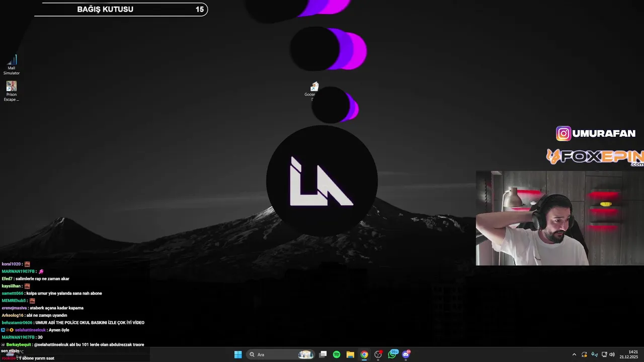The height and width of the screenshot is (362, 644).
Task: Open the Prison Escape desktop shortcut
Action: pyautogui.click(x=12, y=92)
